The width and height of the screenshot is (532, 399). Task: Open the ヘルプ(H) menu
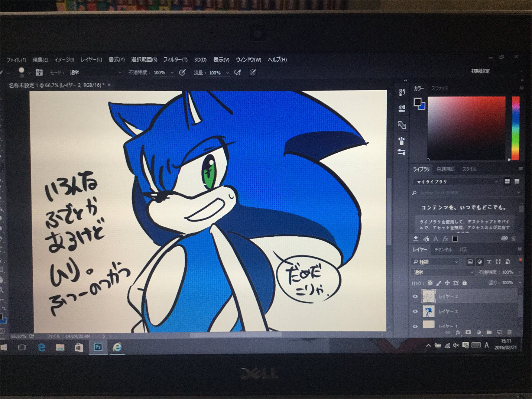[x=277, y=59]
